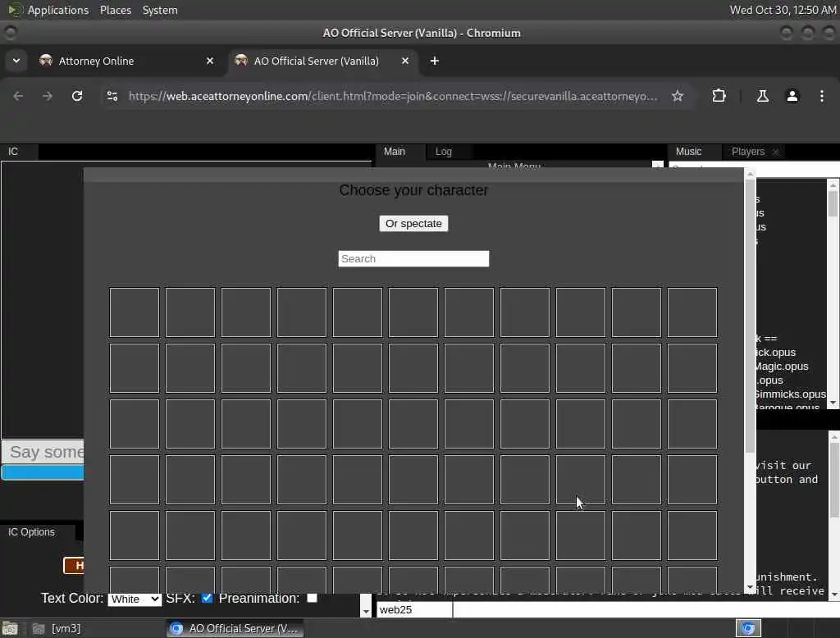Click the web25 name field
The width and height of the screenshot is (840, 638).
click(x=414, y=609)
